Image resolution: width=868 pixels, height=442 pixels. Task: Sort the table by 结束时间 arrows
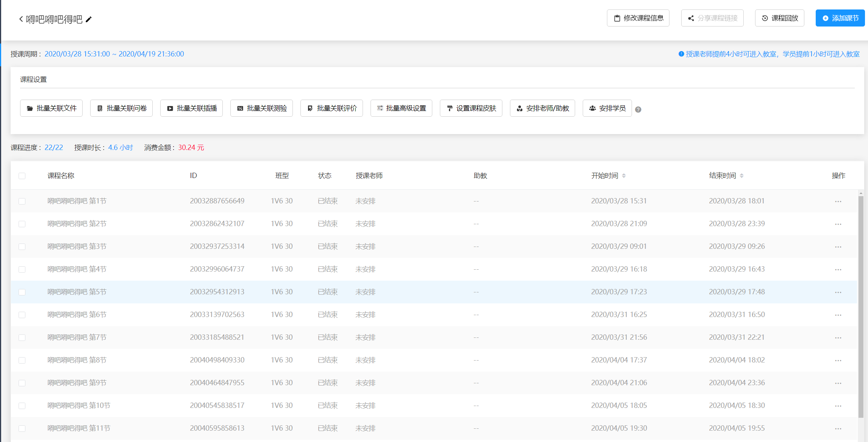(741, 176)
